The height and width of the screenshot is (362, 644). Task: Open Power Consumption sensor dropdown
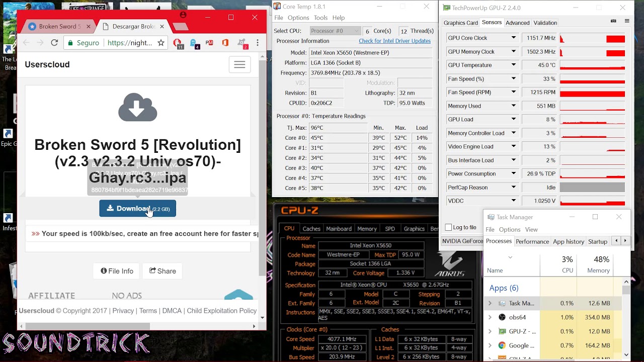click(514, 173)
